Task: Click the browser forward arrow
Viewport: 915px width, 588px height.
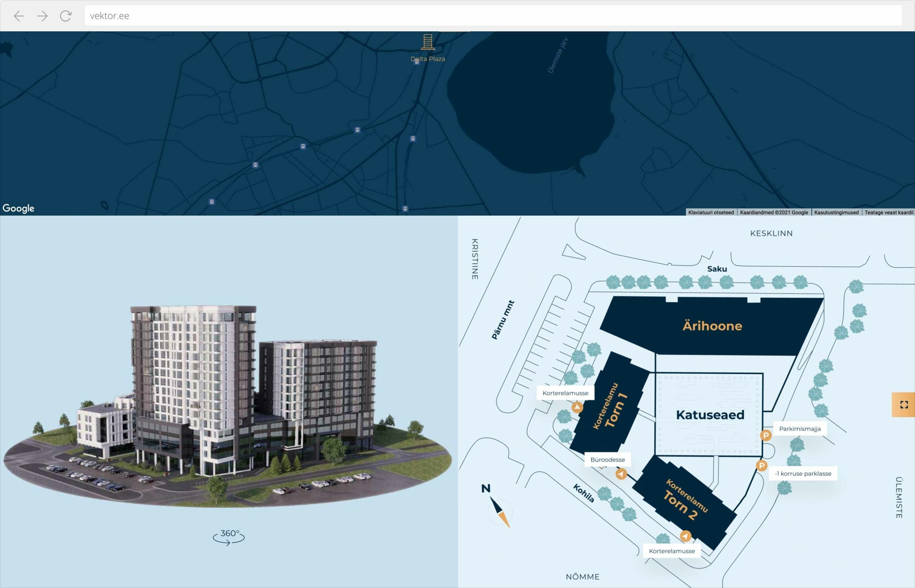Action: click(x=43, y=16)
